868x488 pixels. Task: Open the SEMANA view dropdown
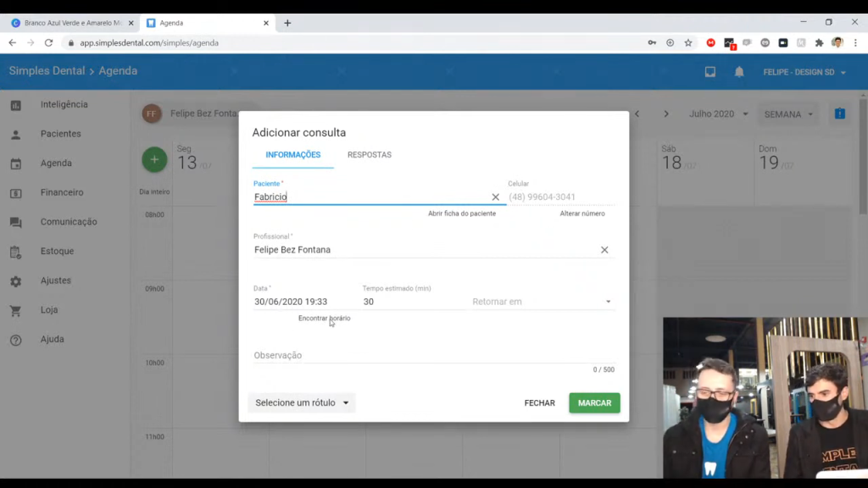788,114
